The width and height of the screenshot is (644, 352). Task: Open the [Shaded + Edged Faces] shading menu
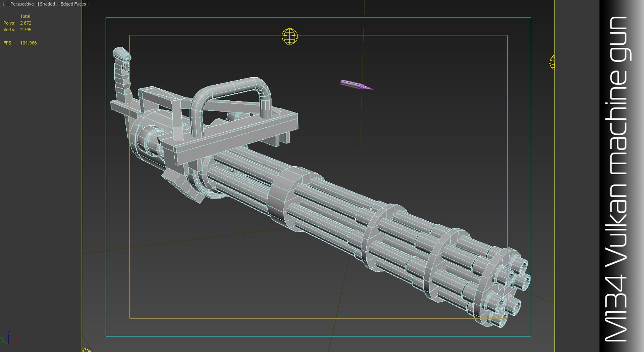click(x=63, y=4)
